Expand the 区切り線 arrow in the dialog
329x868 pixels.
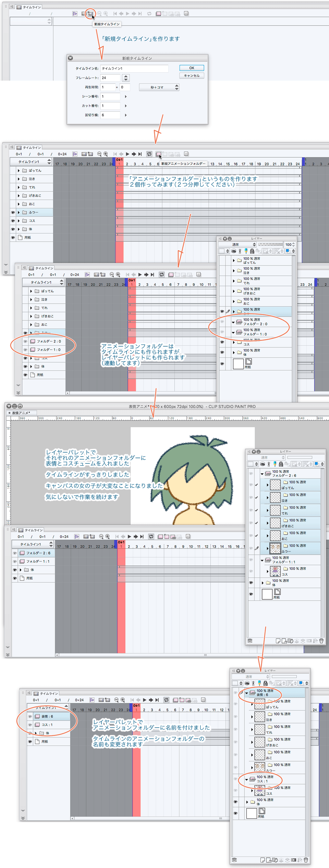point(126,115)
